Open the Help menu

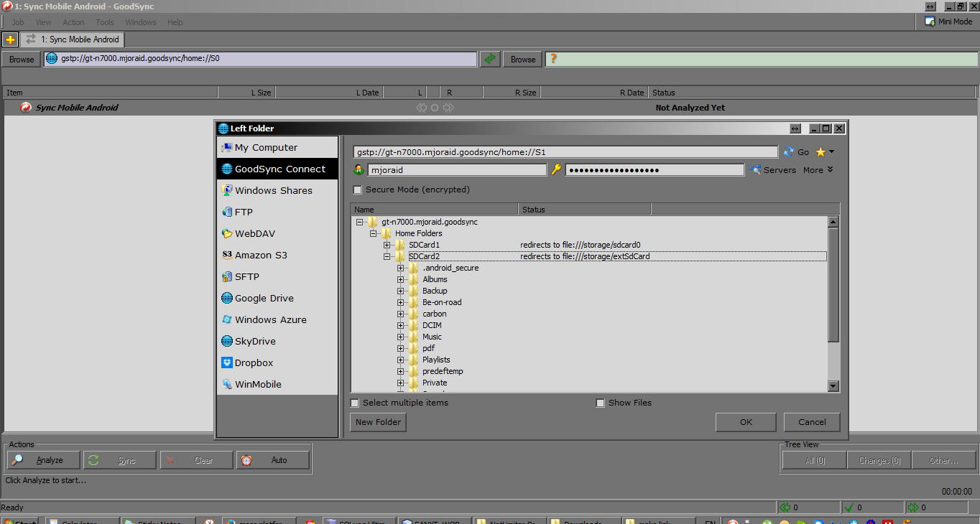[x=175, y=22]
